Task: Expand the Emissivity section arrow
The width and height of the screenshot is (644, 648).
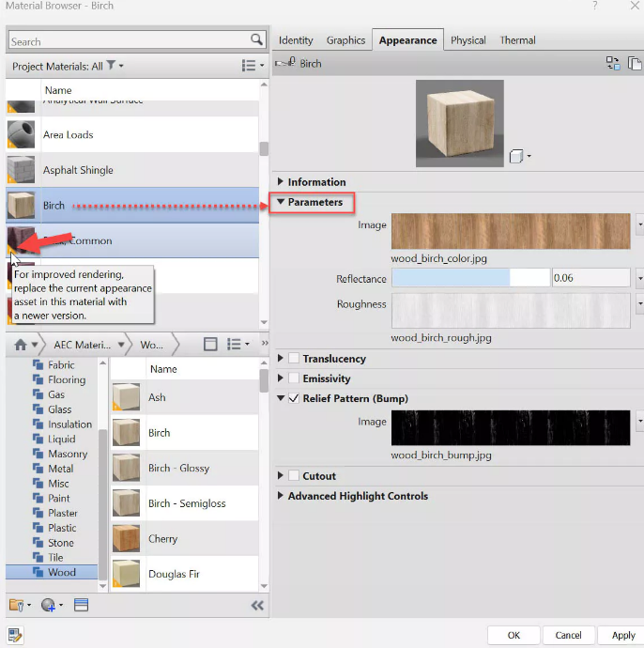Action: 281,378
